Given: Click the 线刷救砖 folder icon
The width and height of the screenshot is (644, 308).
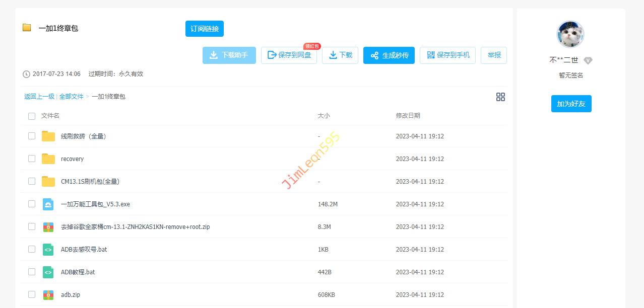Looking at the screenshot, I should click(x=48, y=136).
